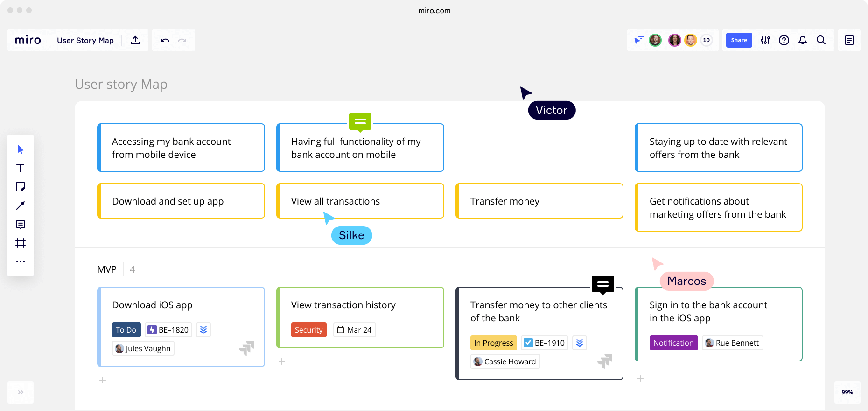
Task: Undo the last action
Action: click(x=165, y=40)
